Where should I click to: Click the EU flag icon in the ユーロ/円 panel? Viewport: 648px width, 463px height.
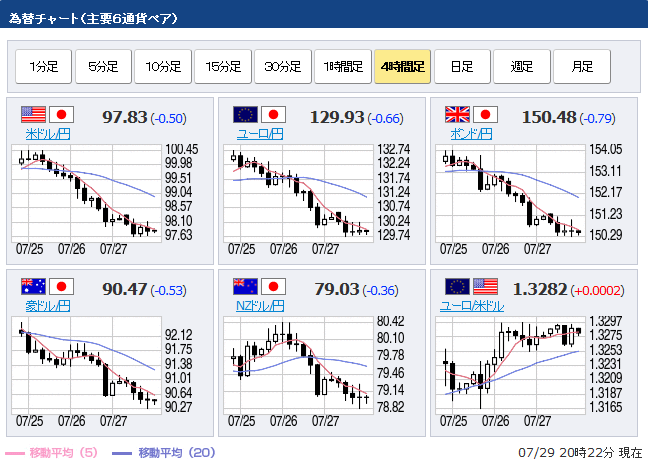pyautogui.click(x=245, y=114)
